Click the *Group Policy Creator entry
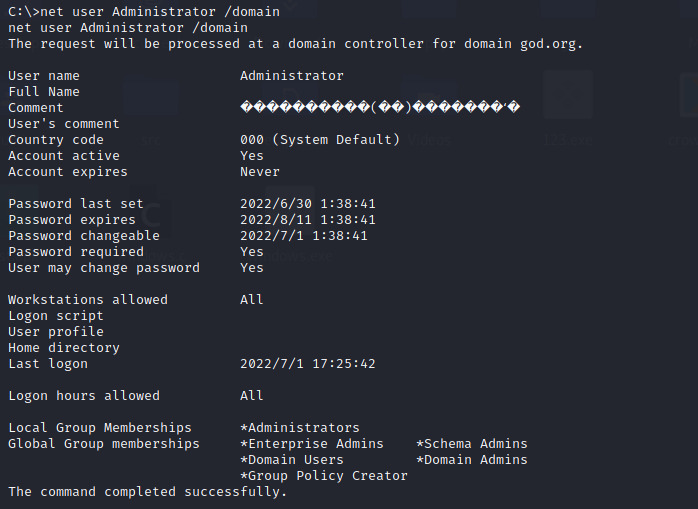 click(324, 476)
